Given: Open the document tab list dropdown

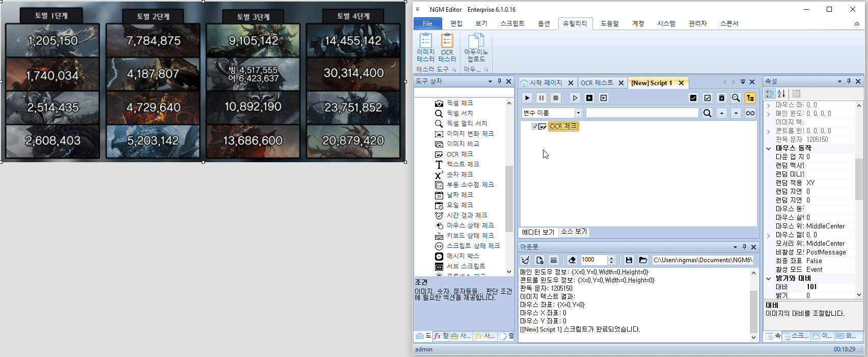Looking at the screenshot, I should tap(743, 82).
